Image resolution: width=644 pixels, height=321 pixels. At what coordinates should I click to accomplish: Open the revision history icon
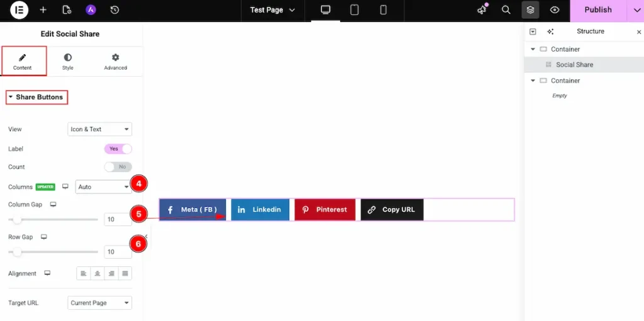tap(115, 10)
